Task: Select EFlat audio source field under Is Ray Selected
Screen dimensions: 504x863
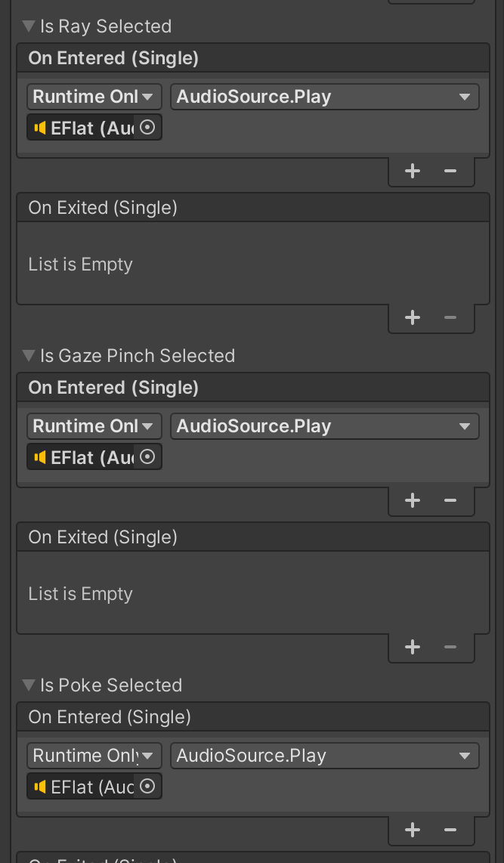Action: [82, 128]
